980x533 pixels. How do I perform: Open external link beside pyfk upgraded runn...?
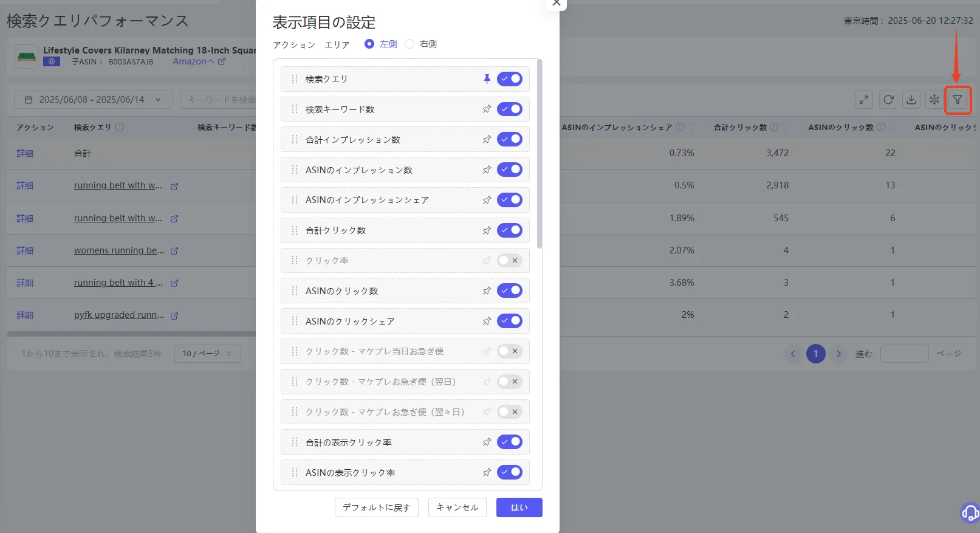(x=174, y=315)
